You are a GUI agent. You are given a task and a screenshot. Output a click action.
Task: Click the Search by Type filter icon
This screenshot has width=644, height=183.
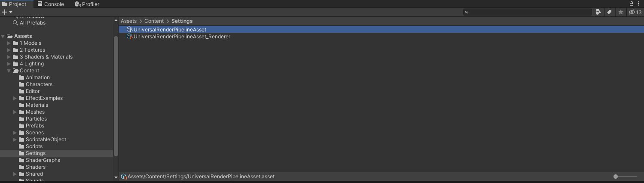(598, 12)
